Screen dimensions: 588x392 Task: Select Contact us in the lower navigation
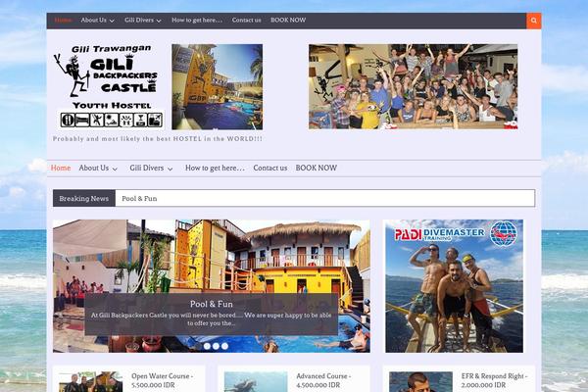coord(270,168)
